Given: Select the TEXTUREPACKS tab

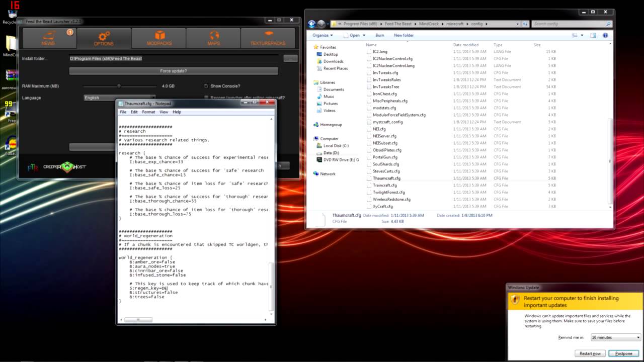Looking at the screenshot, I should coord(268,38).
